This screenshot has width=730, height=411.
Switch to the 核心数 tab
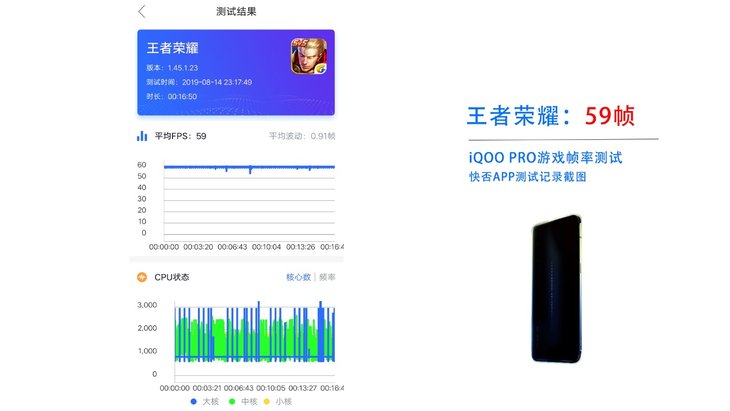coord(298,277)
